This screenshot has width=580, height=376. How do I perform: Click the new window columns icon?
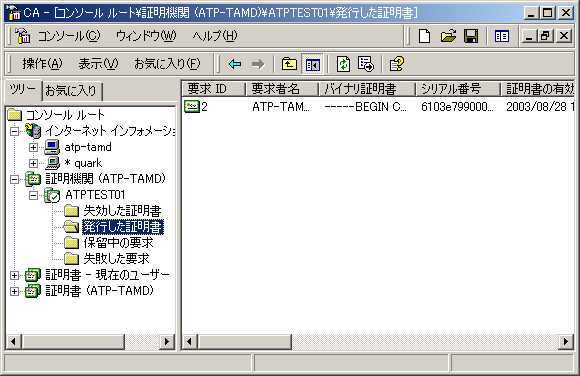(x=502, y=36)
